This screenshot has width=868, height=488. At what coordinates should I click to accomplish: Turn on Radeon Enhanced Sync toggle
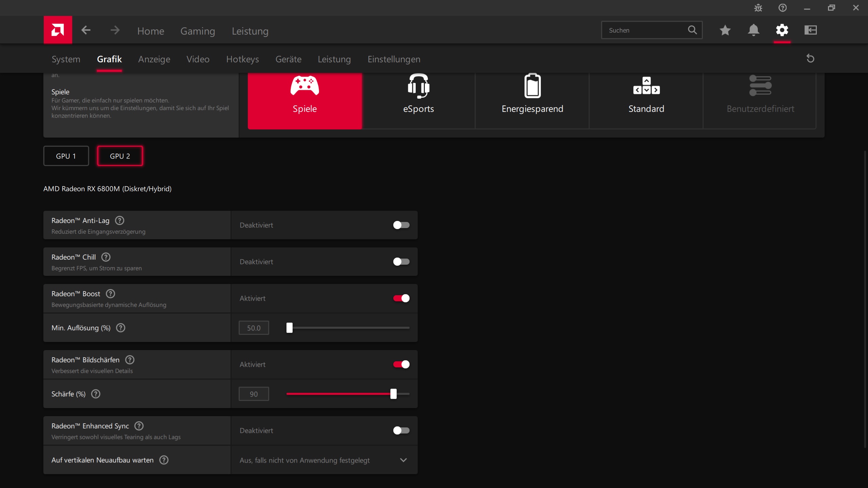(x=401, y=430)
